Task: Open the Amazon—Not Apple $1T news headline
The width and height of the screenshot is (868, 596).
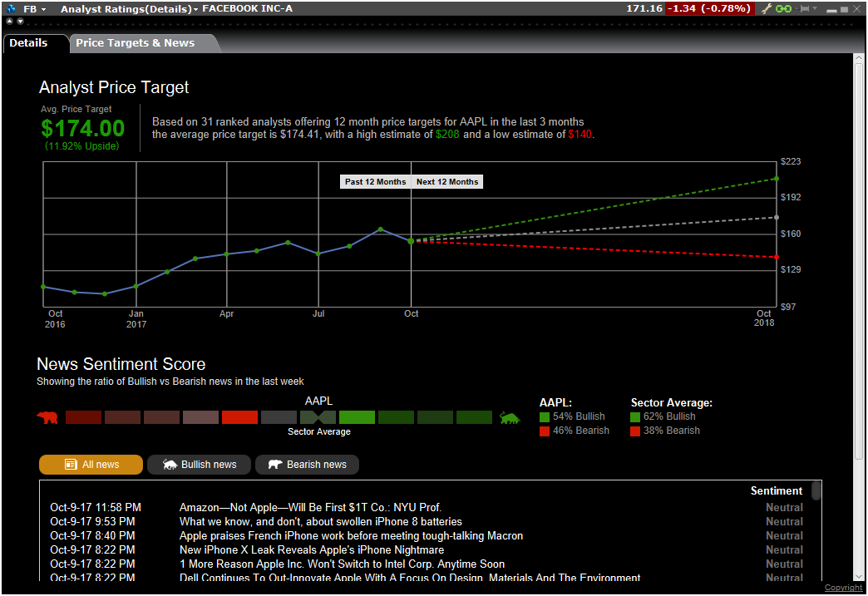Action: [310, 508]
